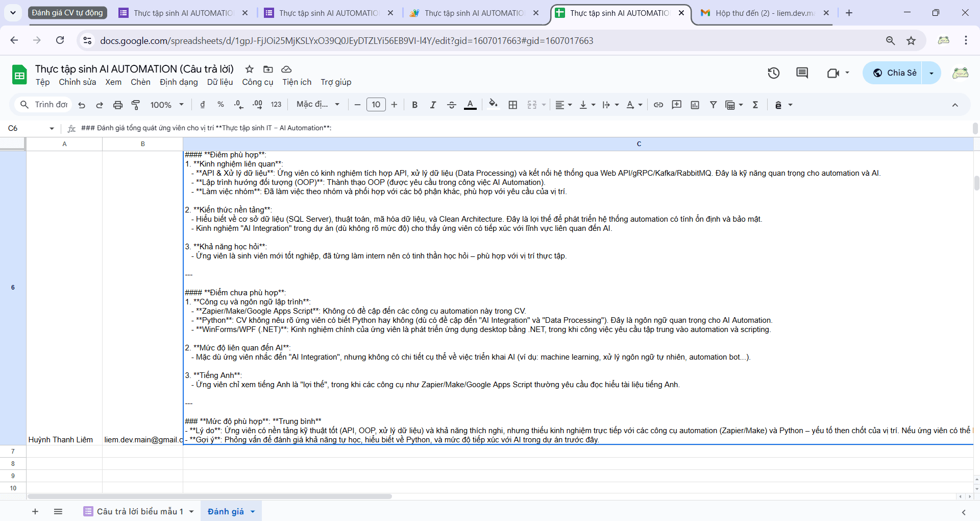The width and height of the screenshot is (980, 521).
Task: Click the font size input field
Action: tap(376, 105)
